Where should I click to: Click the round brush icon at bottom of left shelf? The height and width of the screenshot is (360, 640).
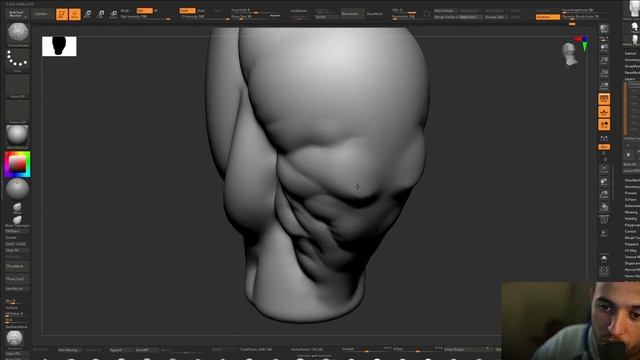(15, 338)
